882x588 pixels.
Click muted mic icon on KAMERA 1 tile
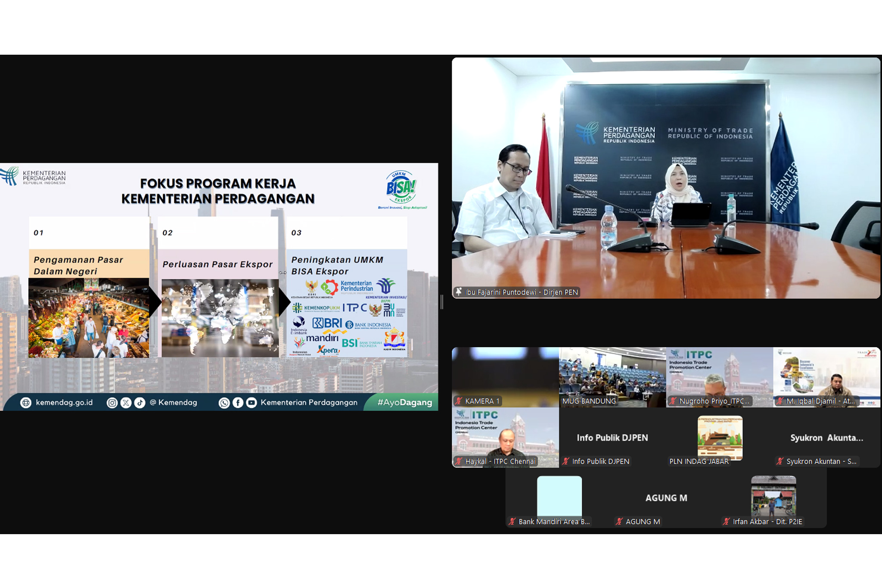(x=459, y=401)
